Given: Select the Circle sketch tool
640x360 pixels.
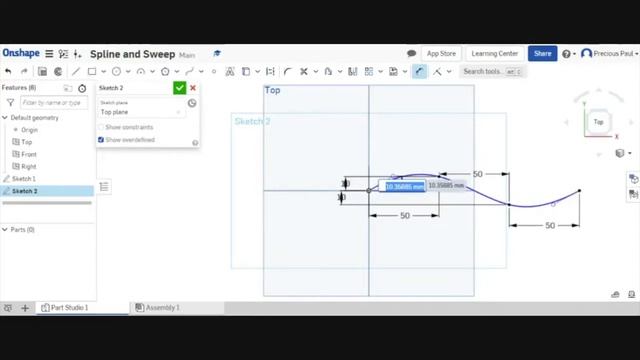Looking at the screenshot, I should point(116,71).
